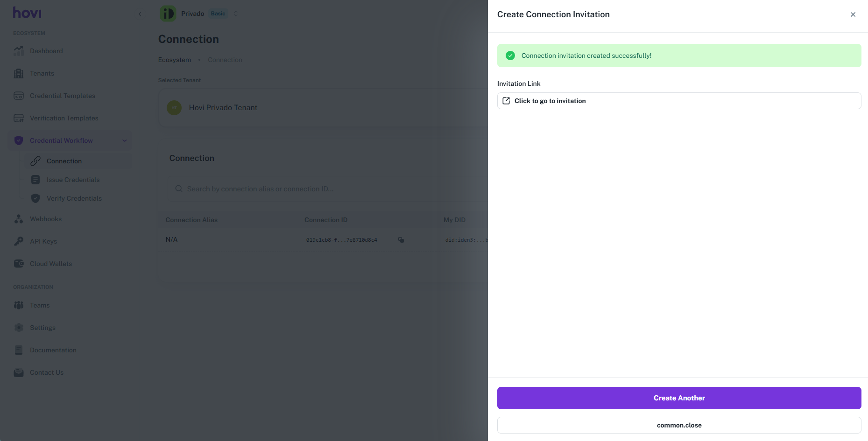The width and height of the screenshot is (868, 441).
Task: Click the Dashboard chart icon
Action: 19,51
